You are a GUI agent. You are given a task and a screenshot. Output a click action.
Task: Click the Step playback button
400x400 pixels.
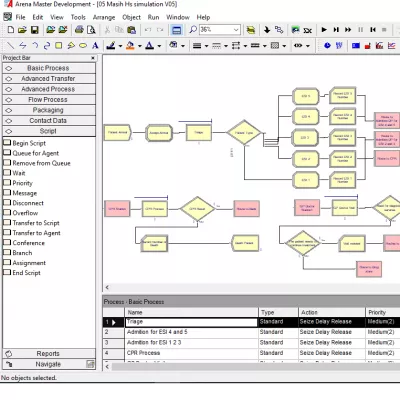tap(336, 30)
